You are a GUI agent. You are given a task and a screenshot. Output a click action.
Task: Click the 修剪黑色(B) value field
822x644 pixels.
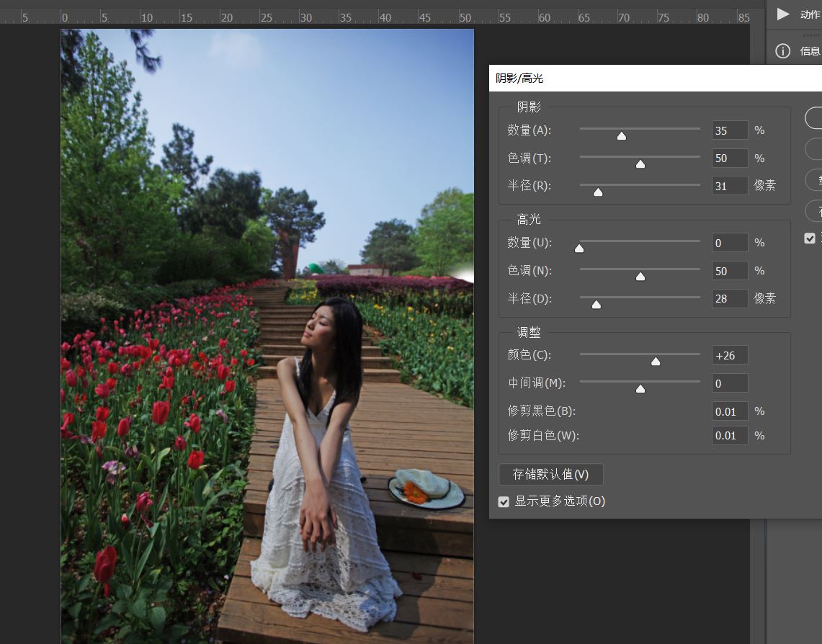(729, 411)
